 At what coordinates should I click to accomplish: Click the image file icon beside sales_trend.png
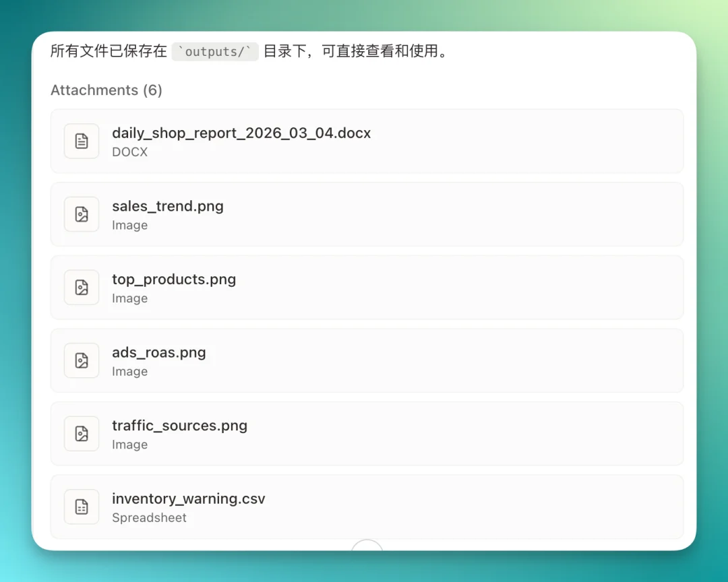[81, 214]
